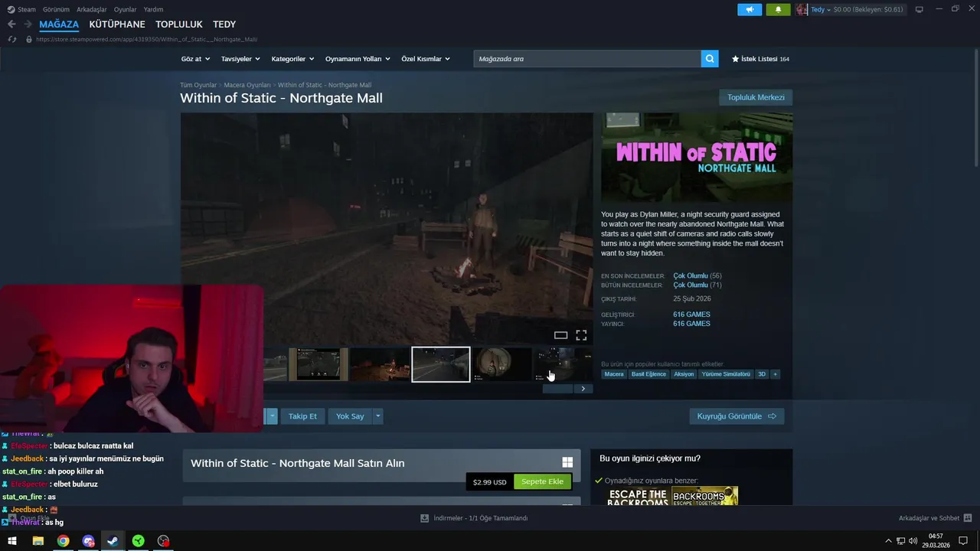Switch to the TOPLULUK tab
The height and width of the screenshot is (551, 980).
[x=179, y=24]
